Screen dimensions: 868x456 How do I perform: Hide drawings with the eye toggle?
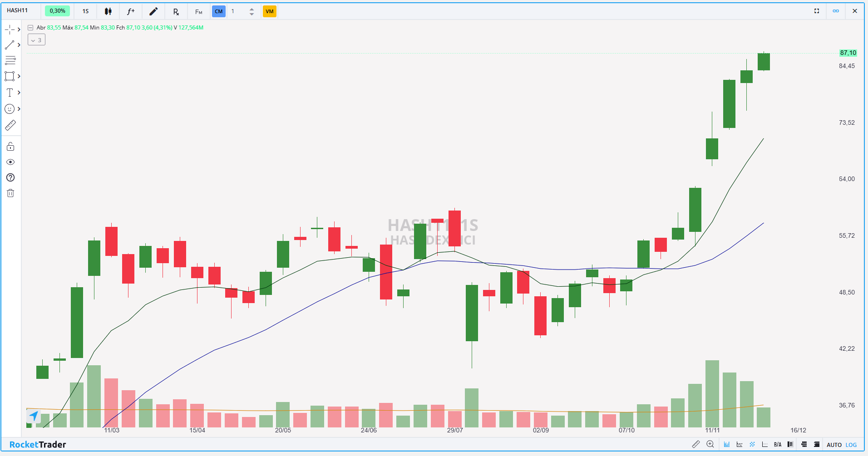click(x=10, y=162)
